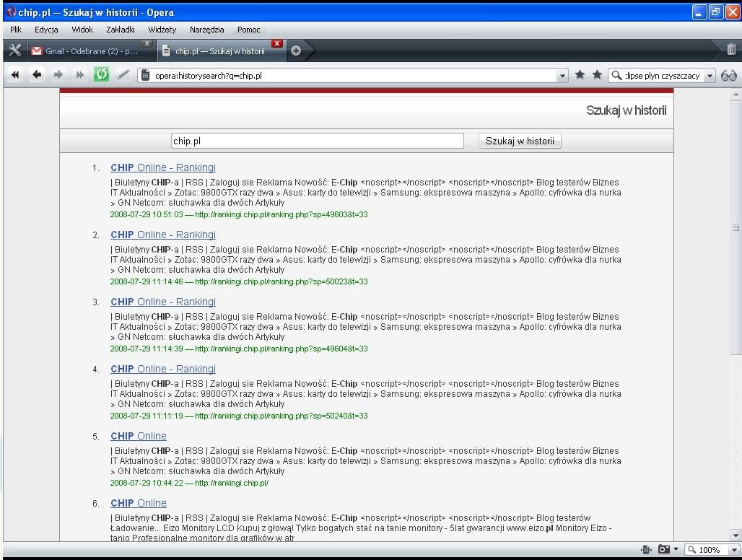This screenshot has height=560, width=742.
Task: Expand the address bar dropdown arrow
Action: coord(563,76)
